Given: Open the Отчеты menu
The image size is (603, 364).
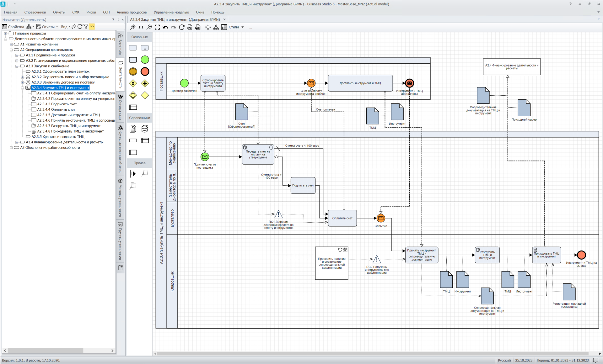Looking at the screenshot, I should click(x=59, y=12).
